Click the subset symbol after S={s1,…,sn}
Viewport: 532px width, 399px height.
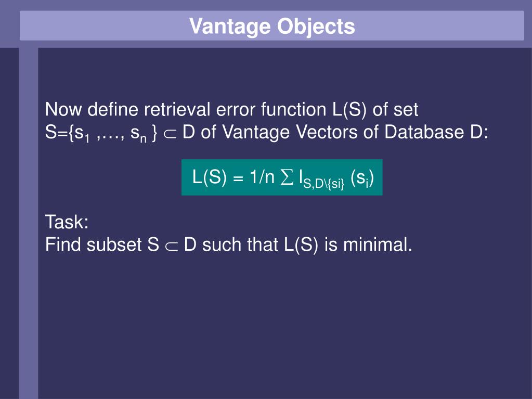point(170,133)
